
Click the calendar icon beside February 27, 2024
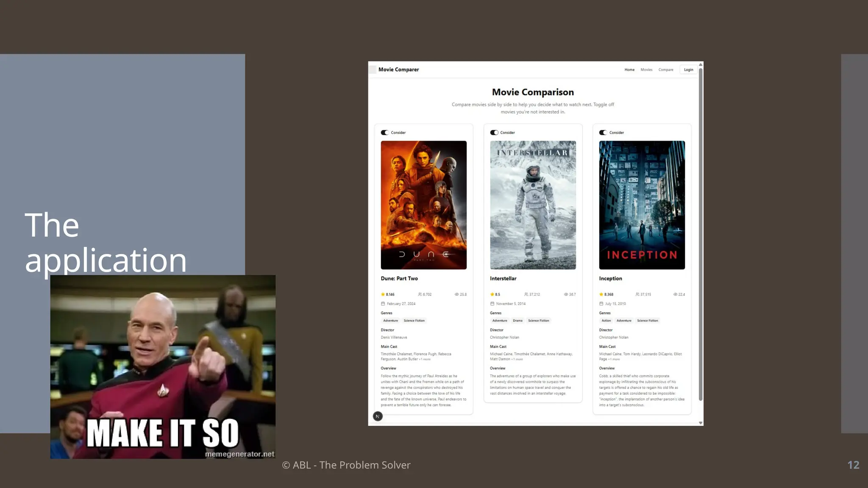click(x=383, y=304)
